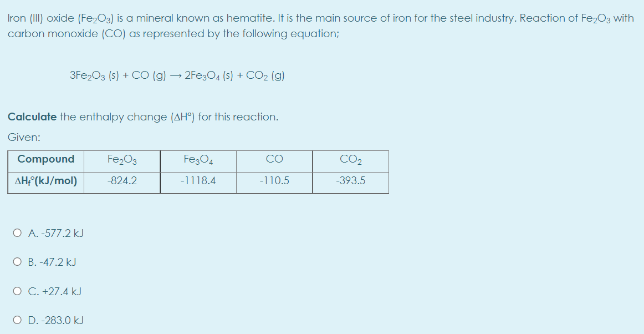The width and height of the screenshot is (644, 334).
Task: Select answer option C. +27.4 kJ
Action: coord(17,290)
